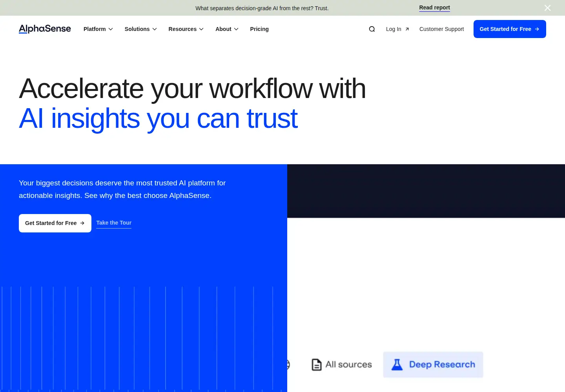Expand the About menu chevron

tap(236, 29)
